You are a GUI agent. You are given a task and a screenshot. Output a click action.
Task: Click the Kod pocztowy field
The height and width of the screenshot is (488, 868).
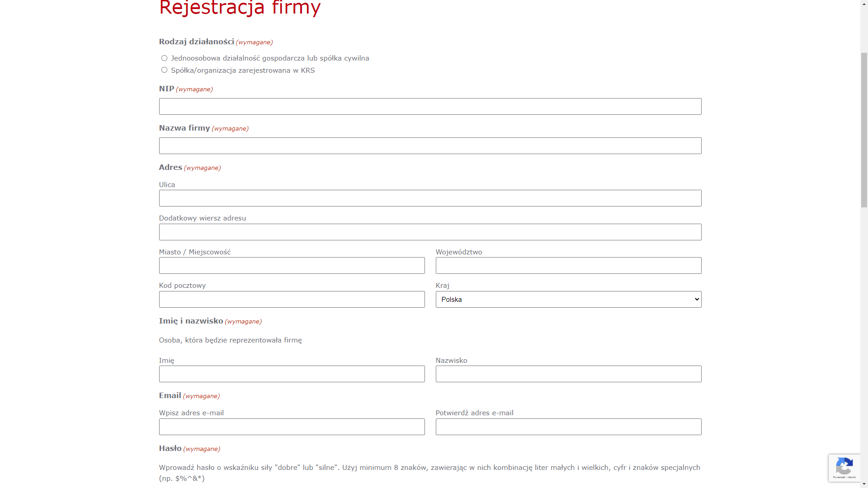pos(292,300)
